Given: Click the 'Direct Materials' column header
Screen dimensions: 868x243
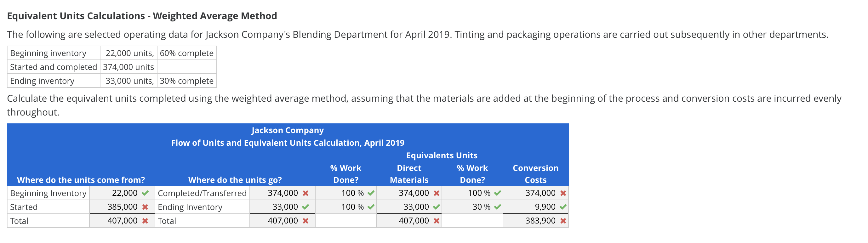Looking at the screenshot, I should pos(409,174).
